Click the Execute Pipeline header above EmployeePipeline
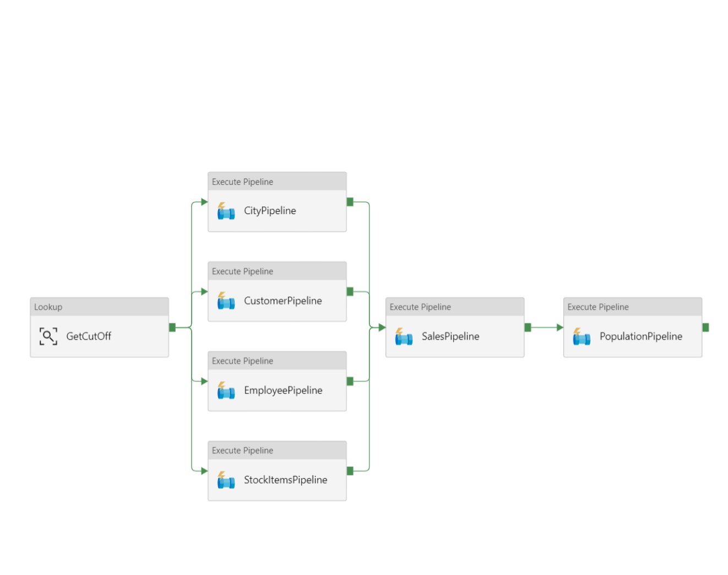The width and height of the screenshot is (728, 575). pyautogui.click(x=277, y=361)
